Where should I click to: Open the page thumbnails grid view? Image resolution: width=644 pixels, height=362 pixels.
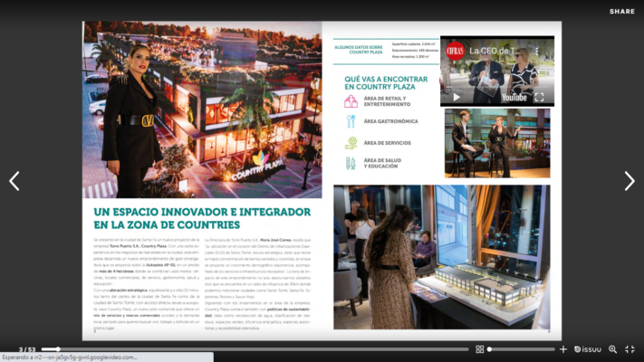479,349
